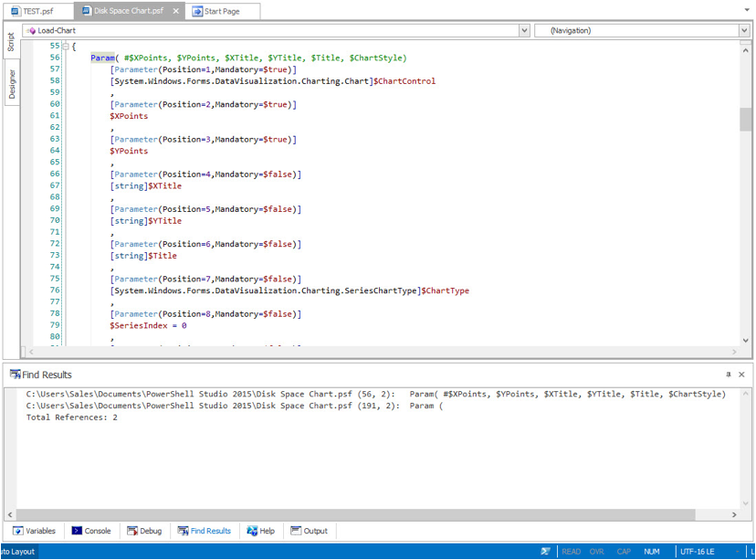Click the Total References: 2 line
This screenshot has height=560, width=756.
(72, 417)
